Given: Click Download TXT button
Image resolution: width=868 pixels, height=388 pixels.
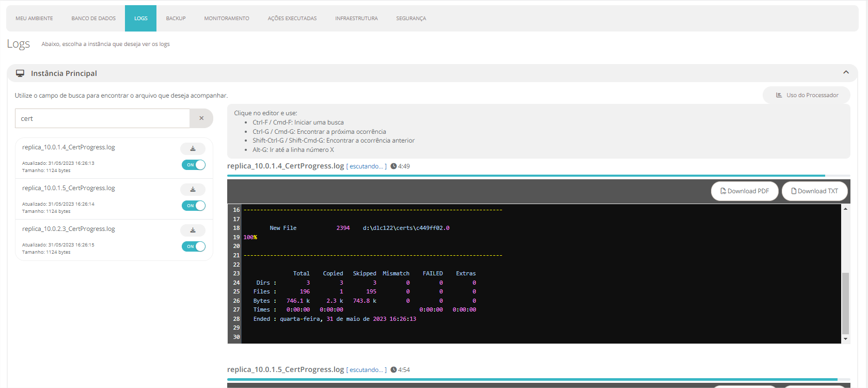Looking at the screenshot, I should tap(815, 191).
